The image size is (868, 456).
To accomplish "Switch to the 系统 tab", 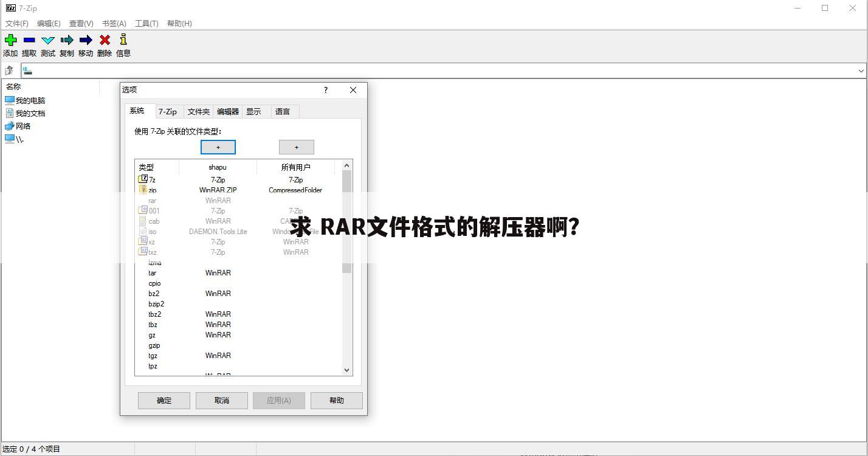I will point(140,111).
